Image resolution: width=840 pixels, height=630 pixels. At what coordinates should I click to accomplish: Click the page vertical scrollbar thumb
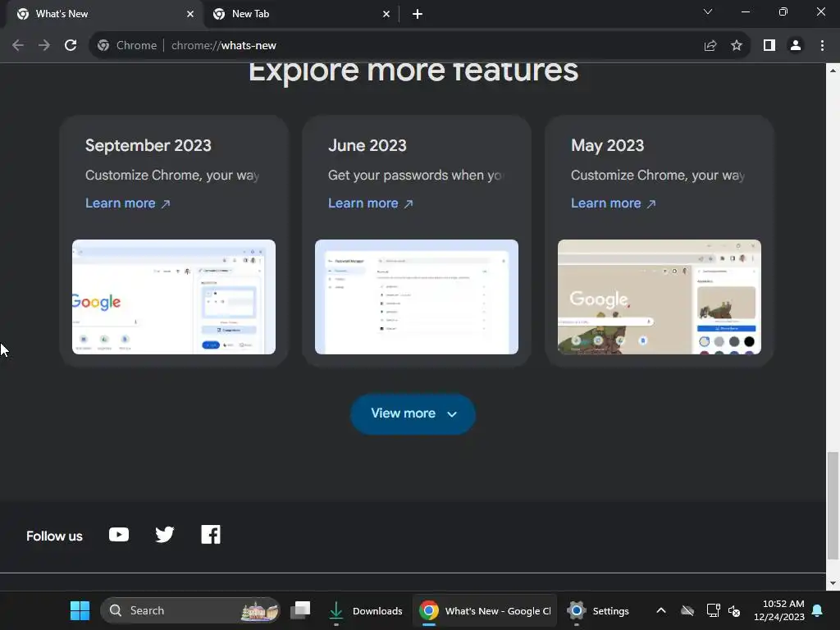pyautogui.click(x=833, y=504)
